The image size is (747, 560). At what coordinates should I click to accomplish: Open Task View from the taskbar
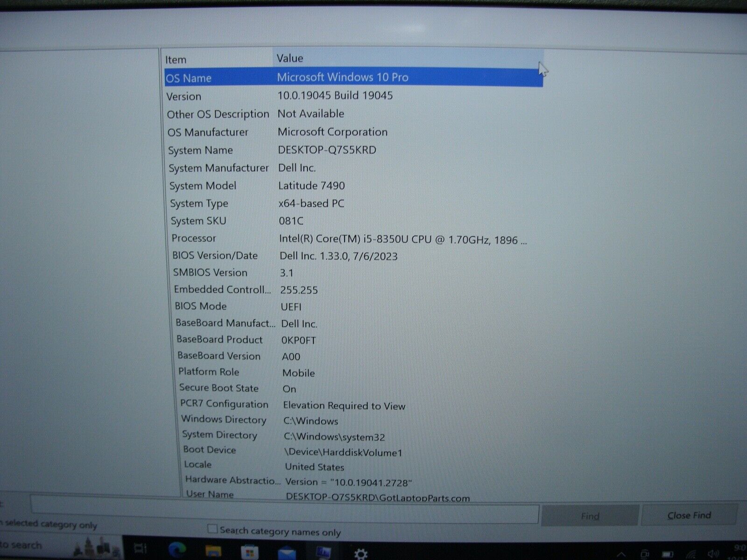pos(140,549)
